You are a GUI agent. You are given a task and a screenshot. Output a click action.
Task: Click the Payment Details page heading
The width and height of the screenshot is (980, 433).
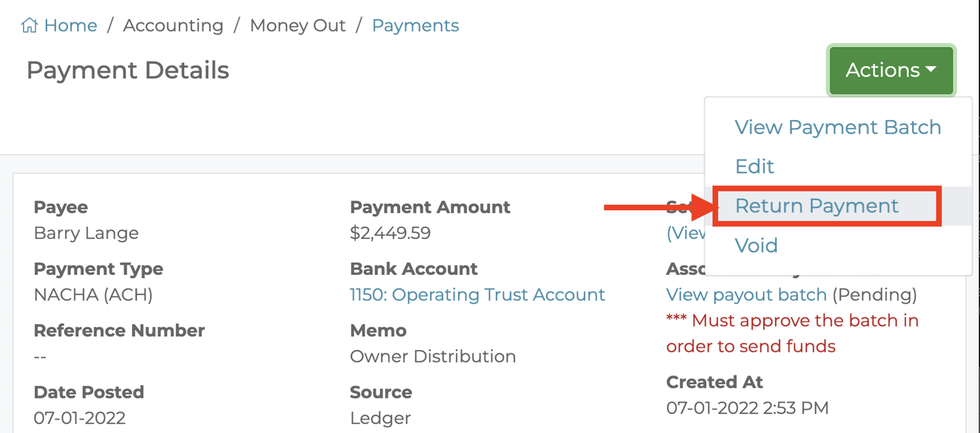pyautogui.click(x=127, y=70)
